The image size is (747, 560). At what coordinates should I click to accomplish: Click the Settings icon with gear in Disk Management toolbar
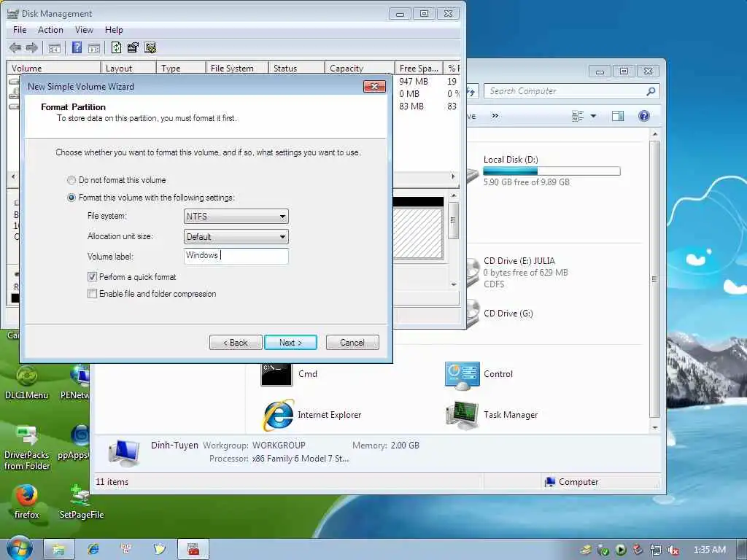click(x=150, y=47)
